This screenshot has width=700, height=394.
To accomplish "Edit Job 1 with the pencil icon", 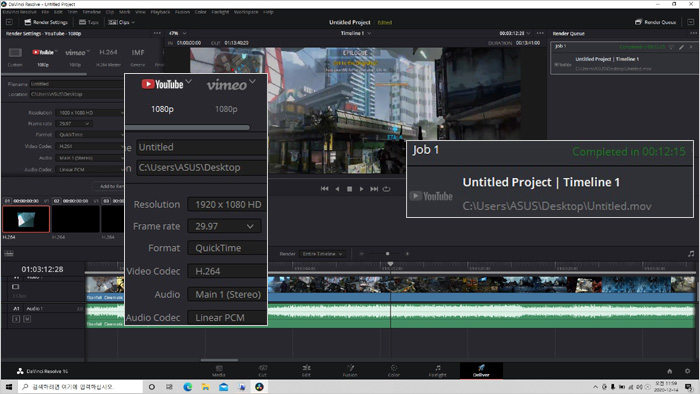I will point(681,47).
